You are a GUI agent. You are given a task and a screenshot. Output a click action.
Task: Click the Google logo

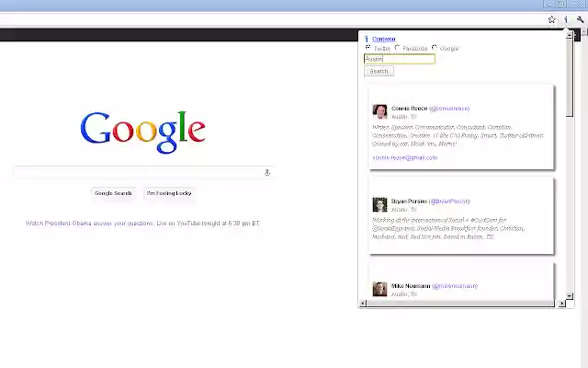(143, 132)
